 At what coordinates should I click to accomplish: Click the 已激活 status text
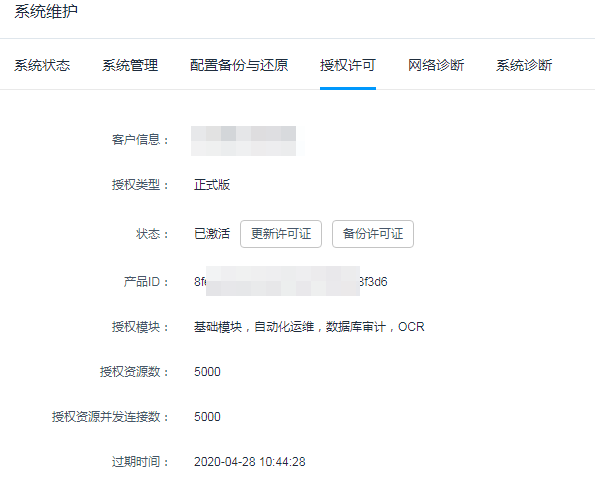pyautogui.click(x=212, y=233)
